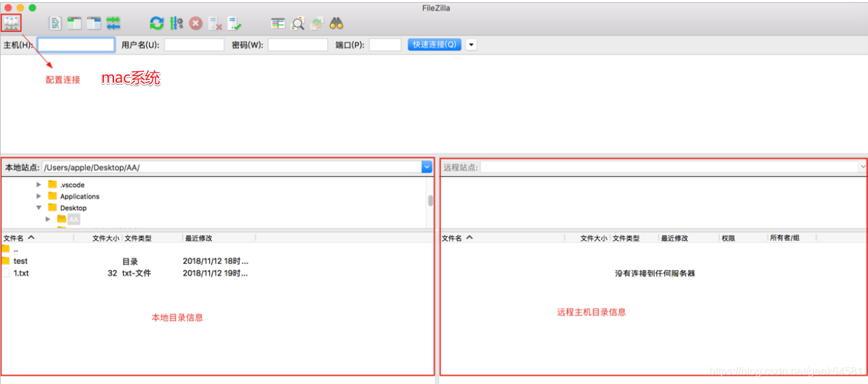Collapse the Desktop folder in the tree
Viewport: 868px width, 384px height.
[39, 208]
